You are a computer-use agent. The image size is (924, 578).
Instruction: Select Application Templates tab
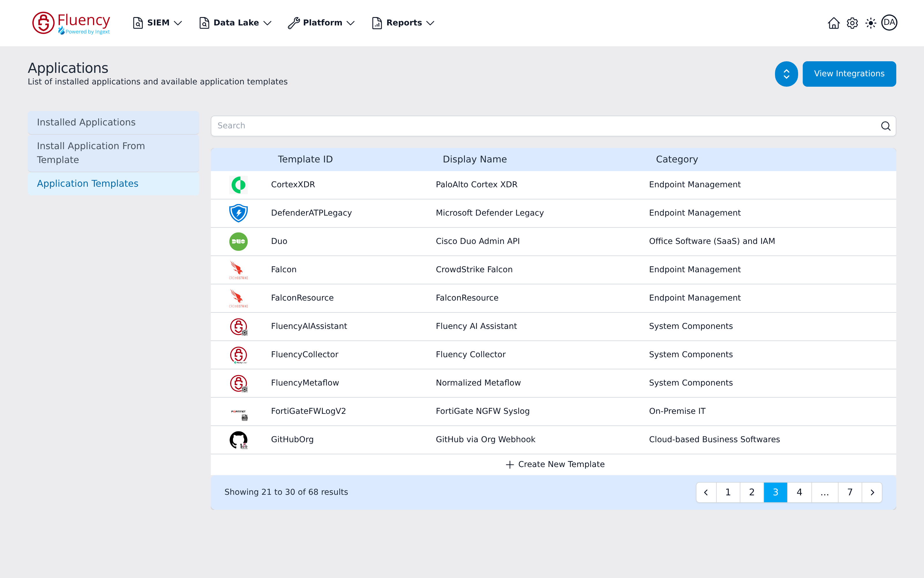point(113,184)
